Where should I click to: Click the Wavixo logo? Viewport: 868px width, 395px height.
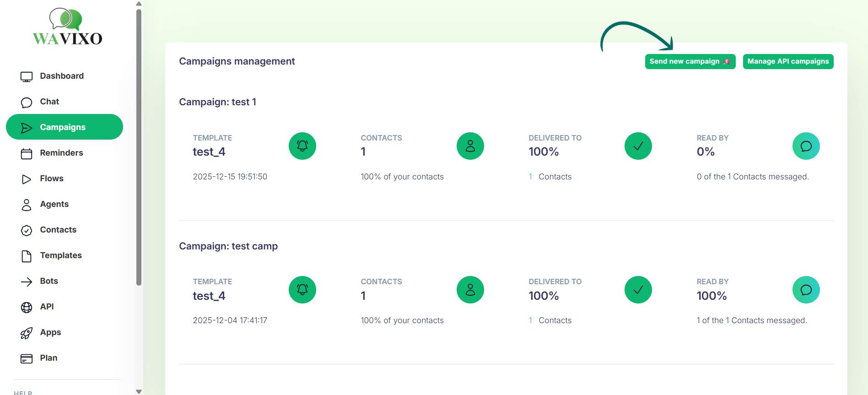(67, 27)
